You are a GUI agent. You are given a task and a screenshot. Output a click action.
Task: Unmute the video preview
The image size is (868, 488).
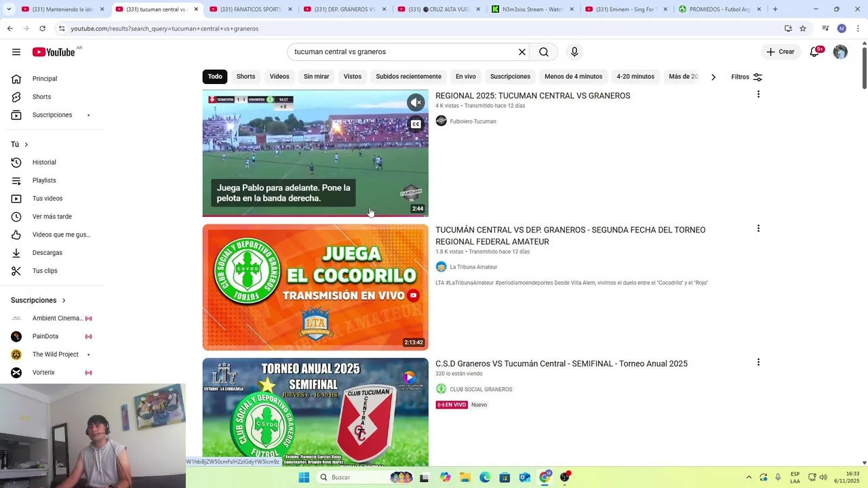(416, 102)
